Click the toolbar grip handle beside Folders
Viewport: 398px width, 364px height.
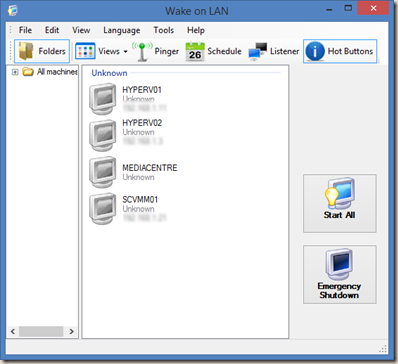[x=11, y=51]
